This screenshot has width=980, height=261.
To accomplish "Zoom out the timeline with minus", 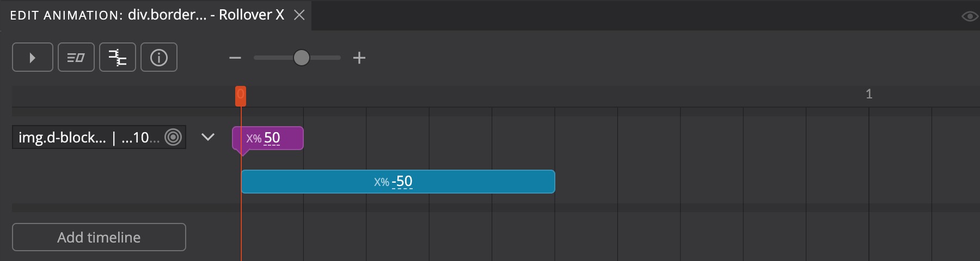I will (235, 58).
